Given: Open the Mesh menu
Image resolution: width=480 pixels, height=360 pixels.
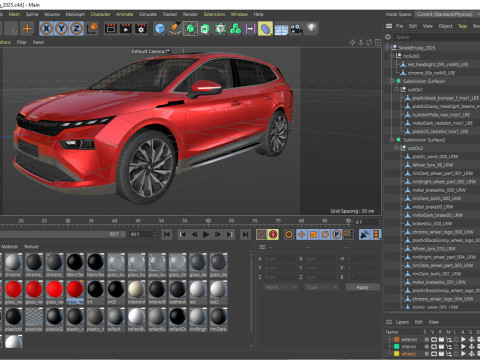Looking at the screenshot, I should click(x=14, y=14).
